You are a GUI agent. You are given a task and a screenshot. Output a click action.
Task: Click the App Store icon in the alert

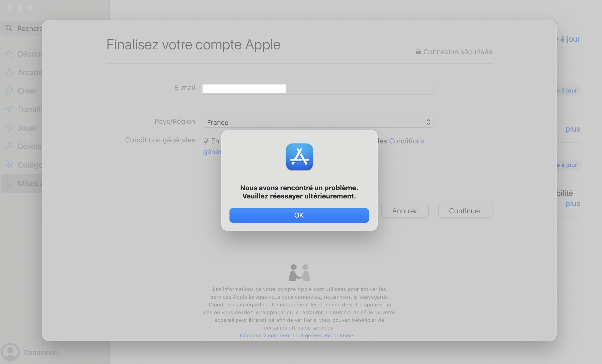coord(299,157)
